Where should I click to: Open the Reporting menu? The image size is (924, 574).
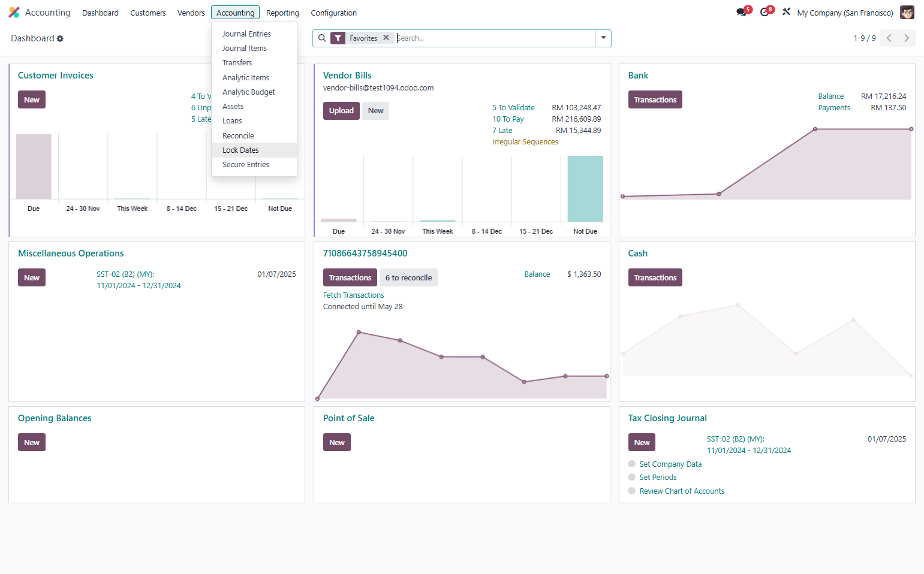tap(282, 13)
